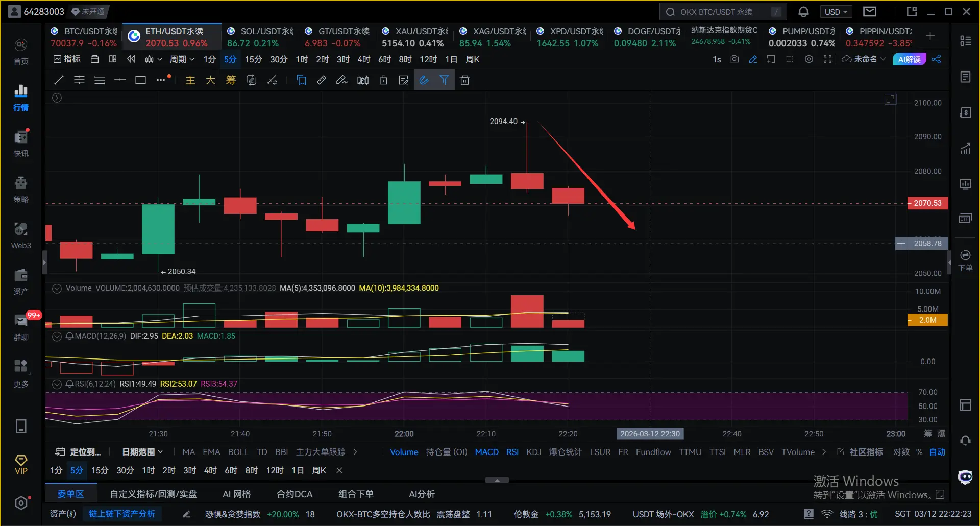
Task: Switch to SOL/USDT永续 tab
Action: point(260,37)
